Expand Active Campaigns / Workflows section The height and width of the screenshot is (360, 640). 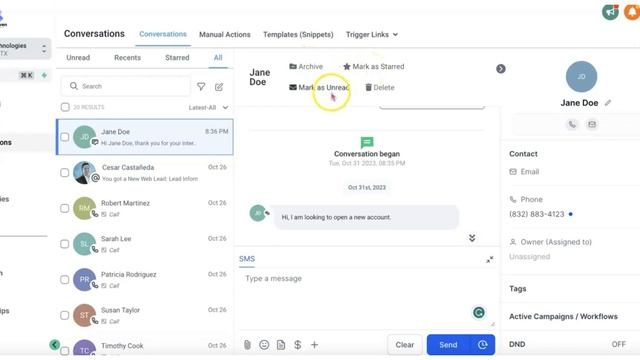point(563,316)
